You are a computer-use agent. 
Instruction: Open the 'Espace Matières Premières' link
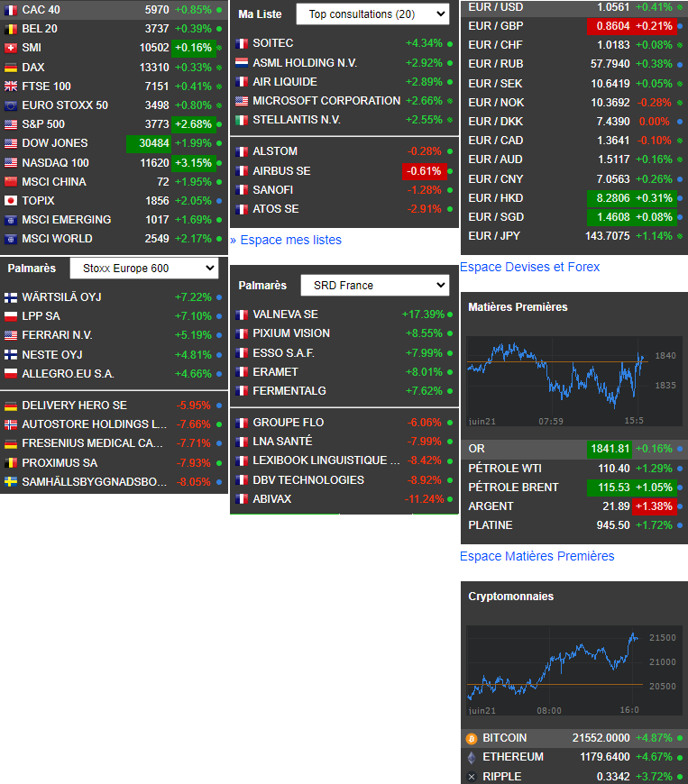[537, 556]
